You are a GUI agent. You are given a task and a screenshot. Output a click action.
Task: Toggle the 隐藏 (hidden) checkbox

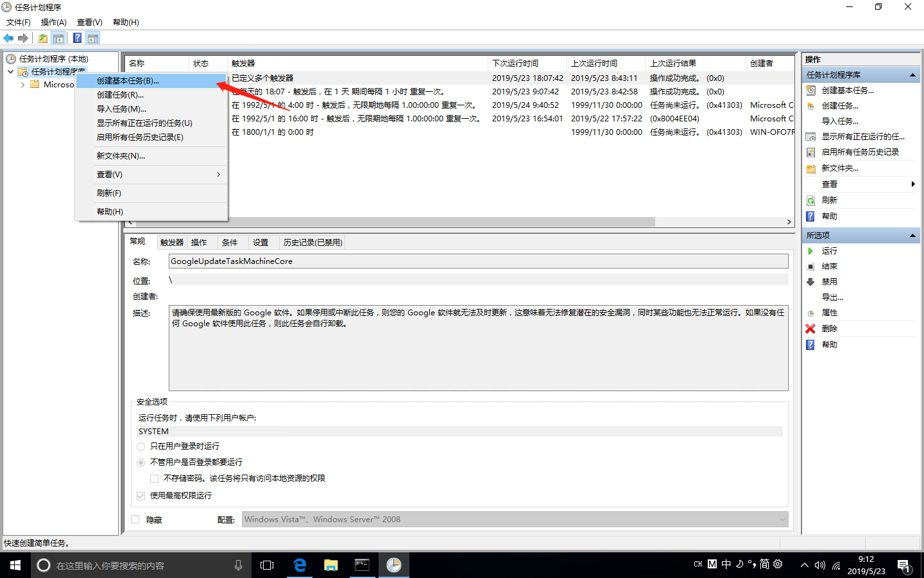pyautogui.click(x=135, y=520)
